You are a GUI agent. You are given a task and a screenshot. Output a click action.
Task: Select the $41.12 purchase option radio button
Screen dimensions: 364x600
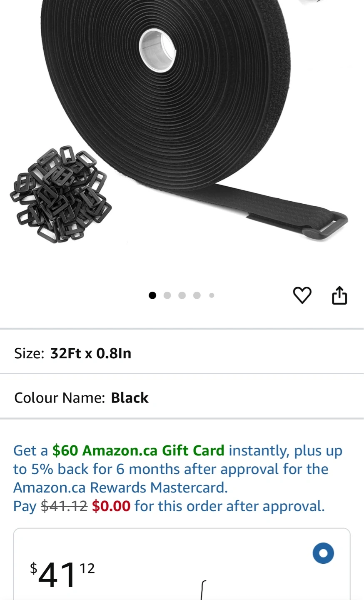pos(323,553)
